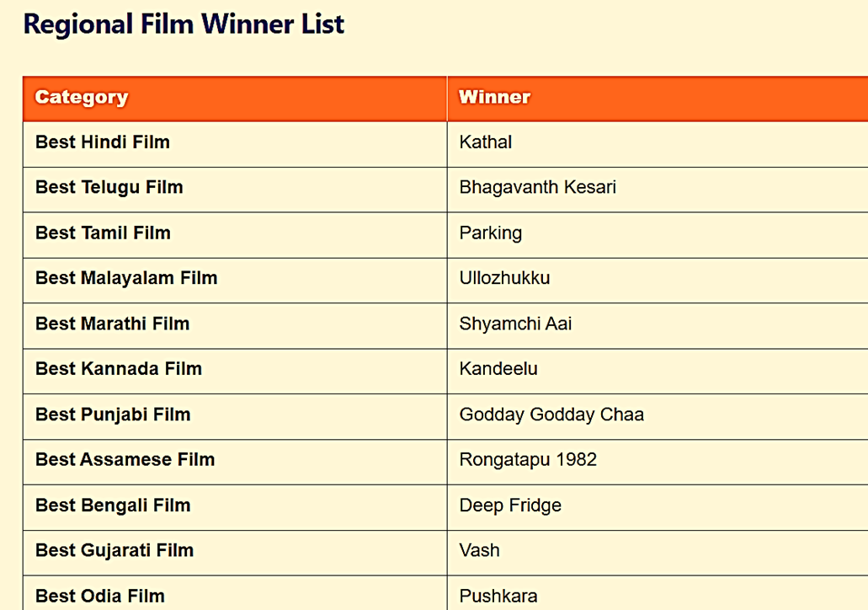The image size is (868, 610).
Task: Select the Pushkara winner cell
Action: pos(658,593)
